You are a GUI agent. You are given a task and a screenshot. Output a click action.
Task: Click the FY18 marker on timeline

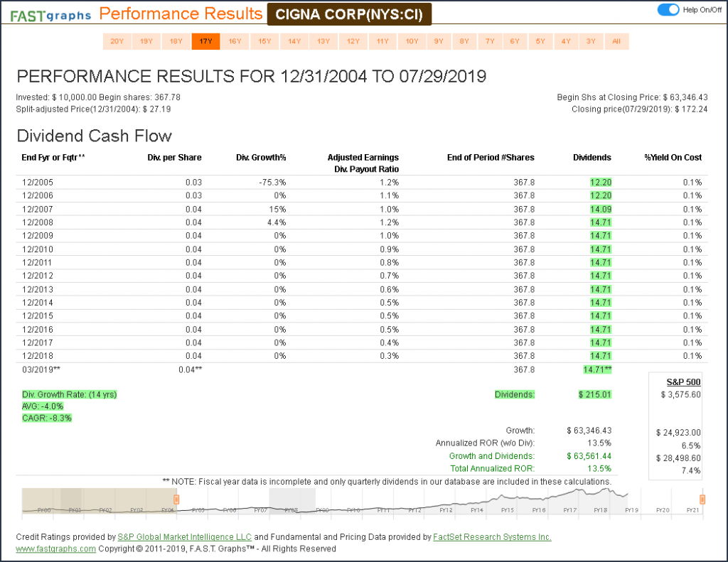tap(600, 510)
